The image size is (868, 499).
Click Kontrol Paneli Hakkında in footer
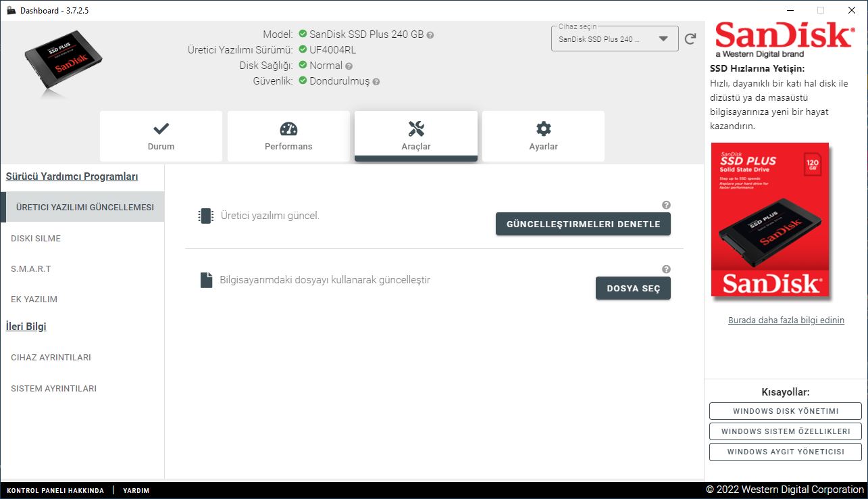tap(55, 490)
